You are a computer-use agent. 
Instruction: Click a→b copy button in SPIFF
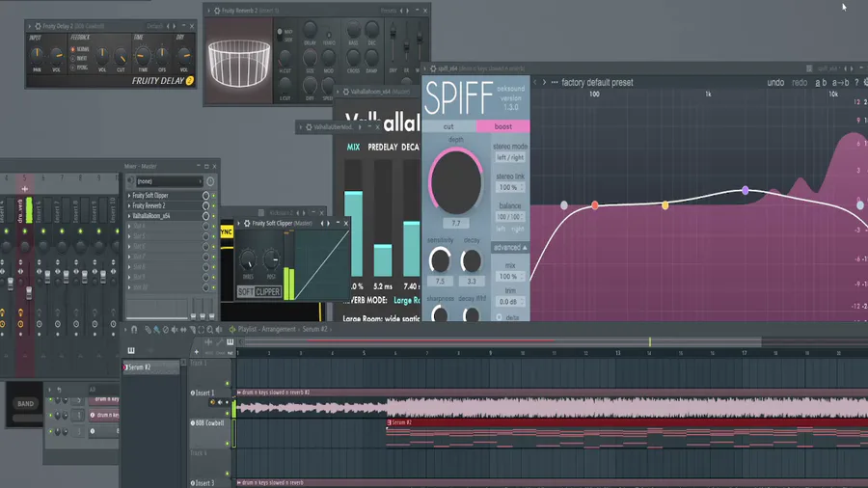coord(840,82)
